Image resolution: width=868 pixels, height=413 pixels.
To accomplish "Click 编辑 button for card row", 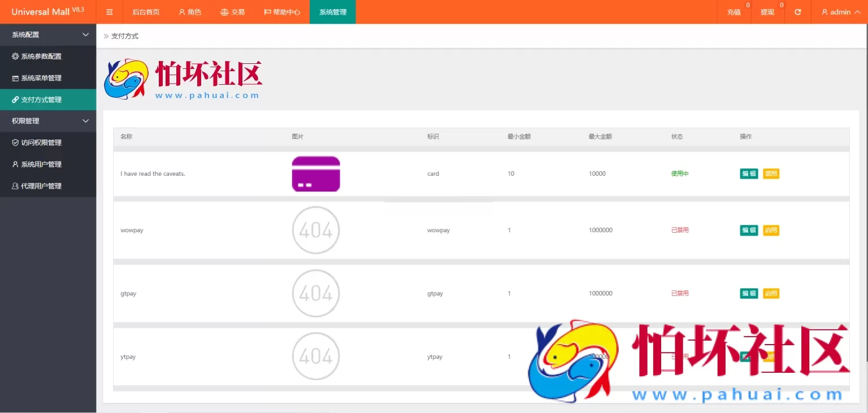I will click(x=749, y=173).
